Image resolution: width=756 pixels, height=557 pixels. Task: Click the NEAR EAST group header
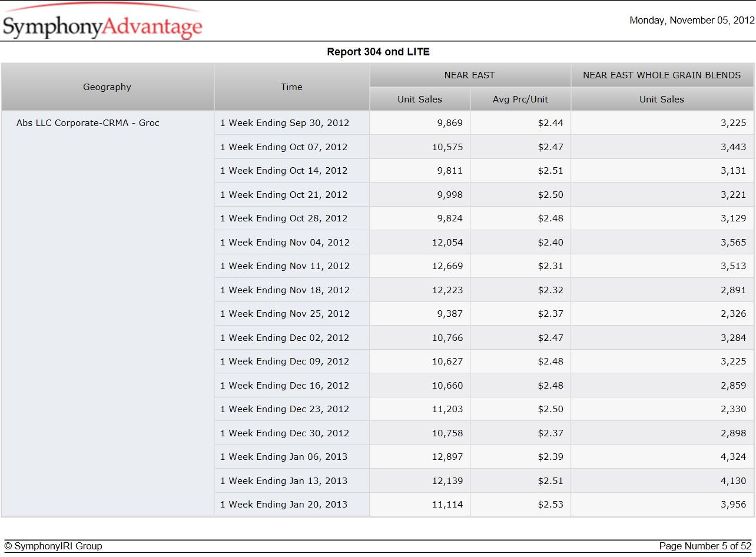click(x=469, y=75)
